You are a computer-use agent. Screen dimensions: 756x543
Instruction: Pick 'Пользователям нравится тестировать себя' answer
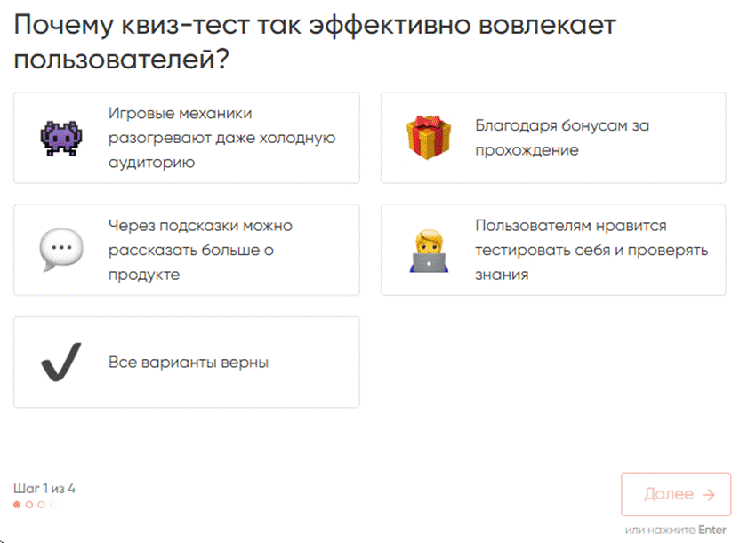click(553, 250)
